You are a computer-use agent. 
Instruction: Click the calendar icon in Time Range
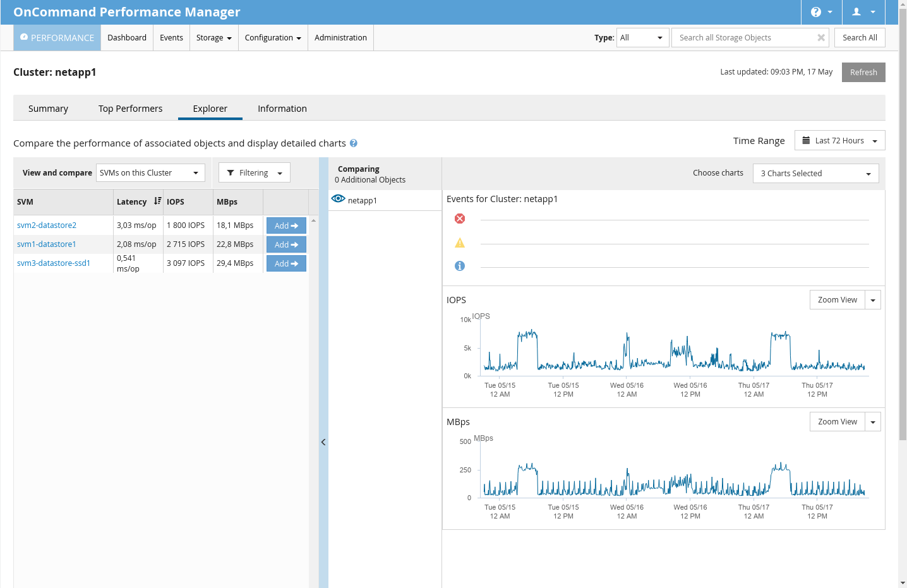pyautogui.click(x=806, y=141)
